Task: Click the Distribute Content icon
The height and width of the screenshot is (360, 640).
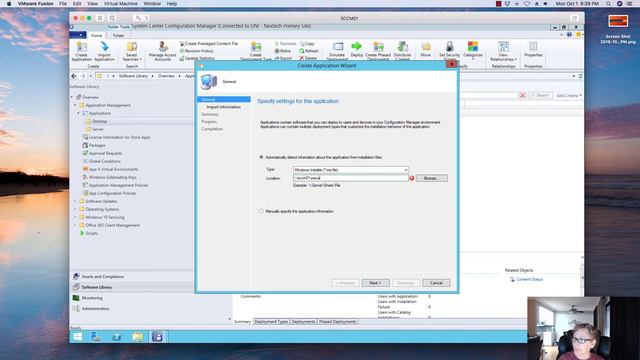Action: point(402,51)
